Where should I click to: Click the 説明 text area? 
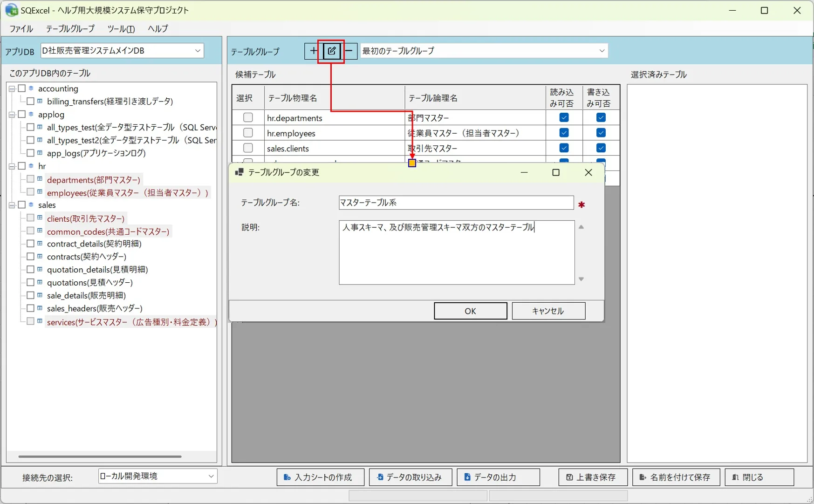coord(457,252)
